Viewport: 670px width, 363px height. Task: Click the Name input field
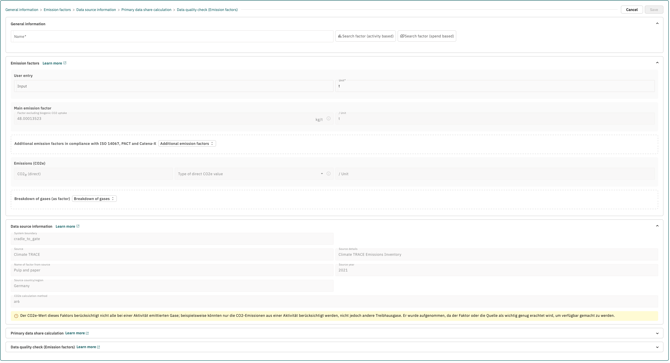click(x=172, y=36)
